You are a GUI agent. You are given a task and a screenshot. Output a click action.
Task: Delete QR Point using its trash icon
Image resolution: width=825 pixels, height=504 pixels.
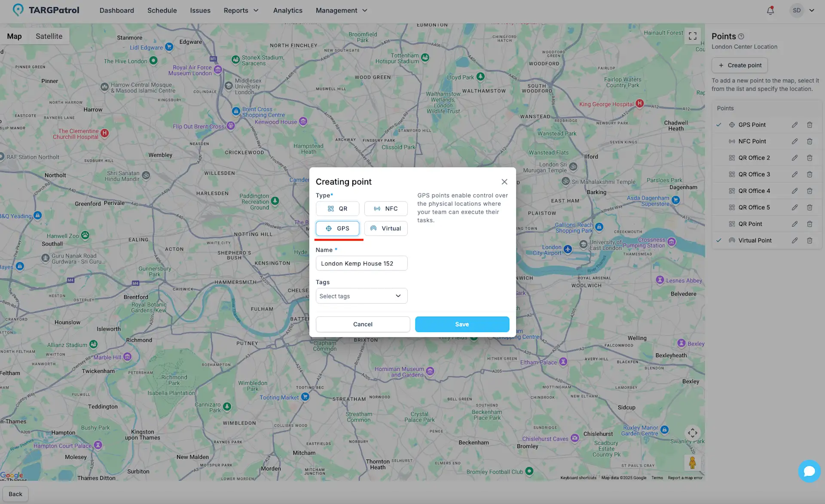(x=810, y=224)
